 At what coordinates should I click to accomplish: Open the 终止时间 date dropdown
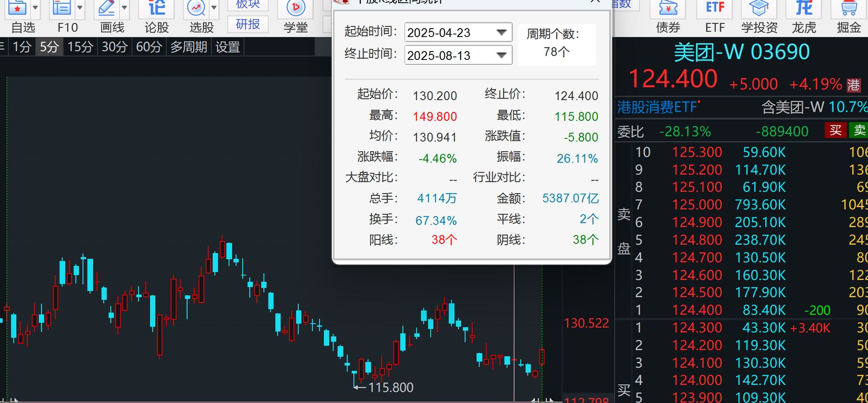click(501, 55)
